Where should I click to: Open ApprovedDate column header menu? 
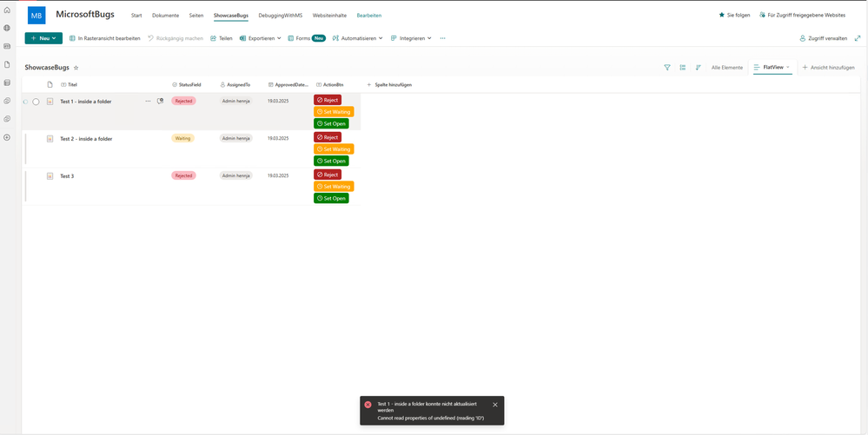point(288,85)
